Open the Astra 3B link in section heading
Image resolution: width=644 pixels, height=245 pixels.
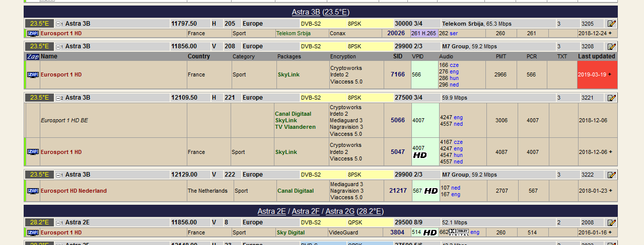pyautogui.click(x=306, y=12)
